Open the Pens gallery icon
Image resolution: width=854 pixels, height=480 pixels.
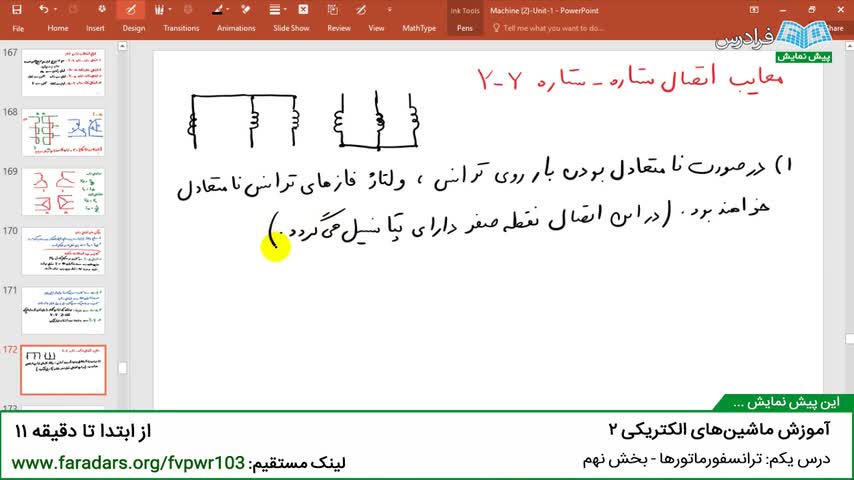[158, 9]
